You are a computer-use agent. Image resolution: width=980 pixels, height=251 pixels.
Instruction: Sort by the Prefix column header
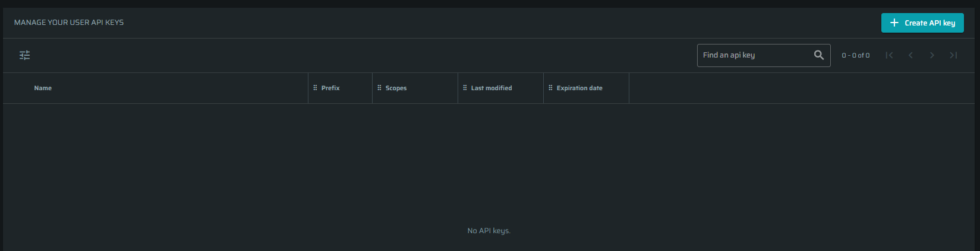(330, 88)
